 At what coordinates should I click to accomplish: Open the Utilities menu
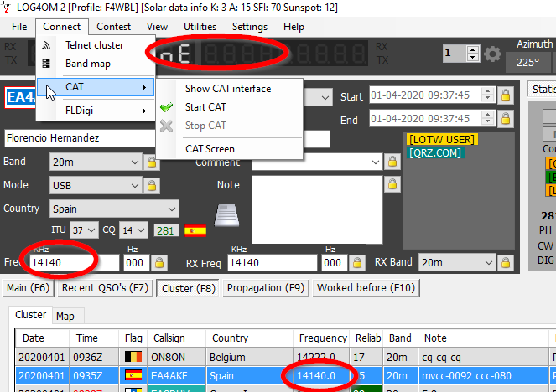[200, 27]
